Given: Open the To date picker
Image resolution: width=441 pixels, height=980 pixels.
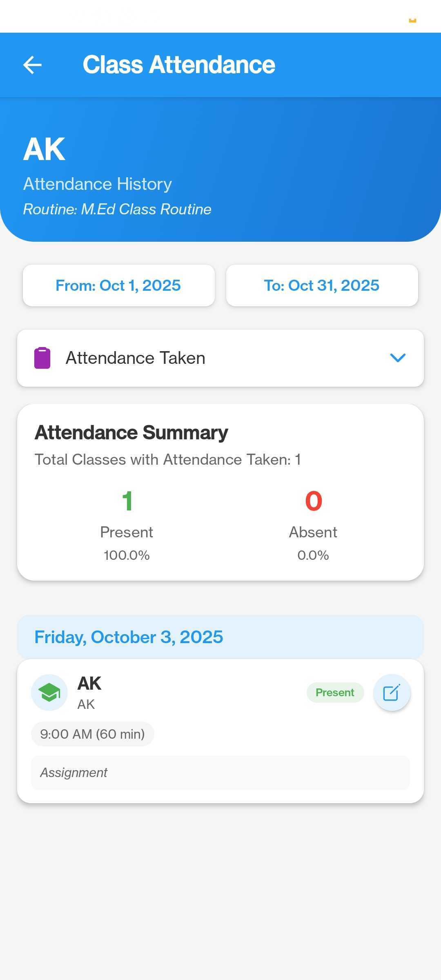Looking at the screenshot, I should point(322,285).
